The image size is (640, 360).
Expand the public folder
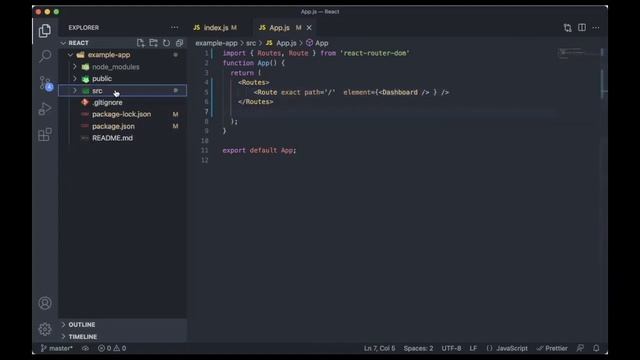click(x=75, y=78)
